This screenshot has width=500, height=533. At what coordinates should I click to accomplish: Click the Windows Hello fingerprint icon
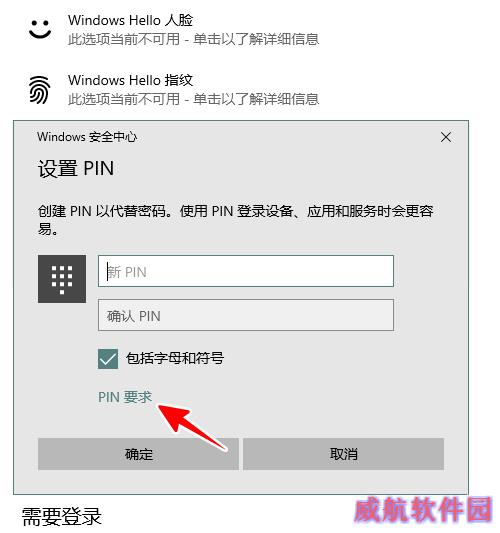40,90
